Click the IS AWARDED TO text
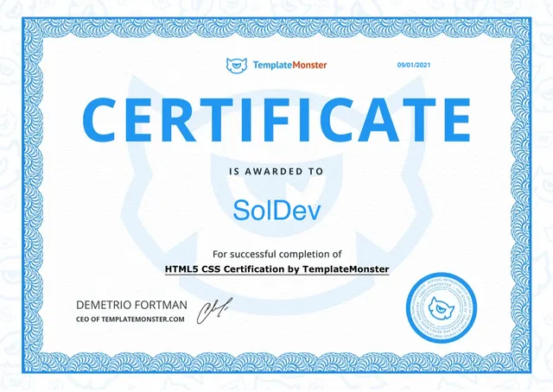This screenshot has height=392, width=553. [276, 172]
